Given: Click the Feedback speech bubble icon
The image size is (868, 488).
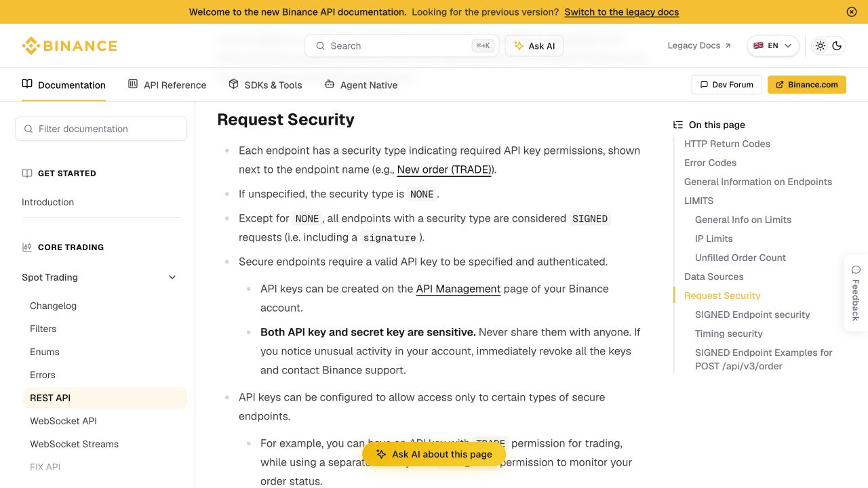Looking at the screenshot, I should click(x=856, y=270).
